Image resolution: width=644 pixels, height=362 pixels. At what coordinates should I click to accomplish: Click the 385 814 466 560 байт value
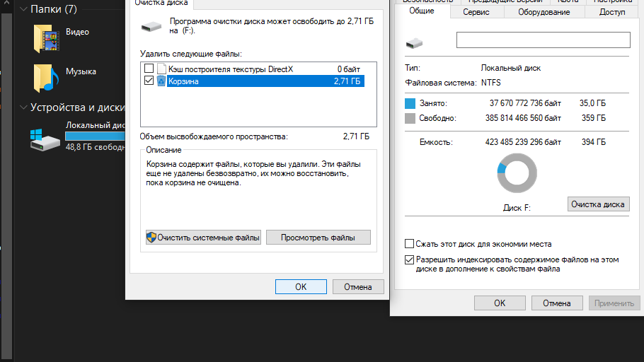tap(523, 118)
